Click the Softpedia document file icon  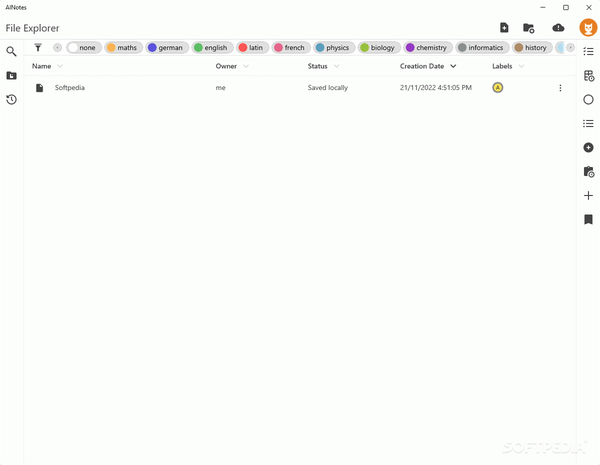coord(39,88)
